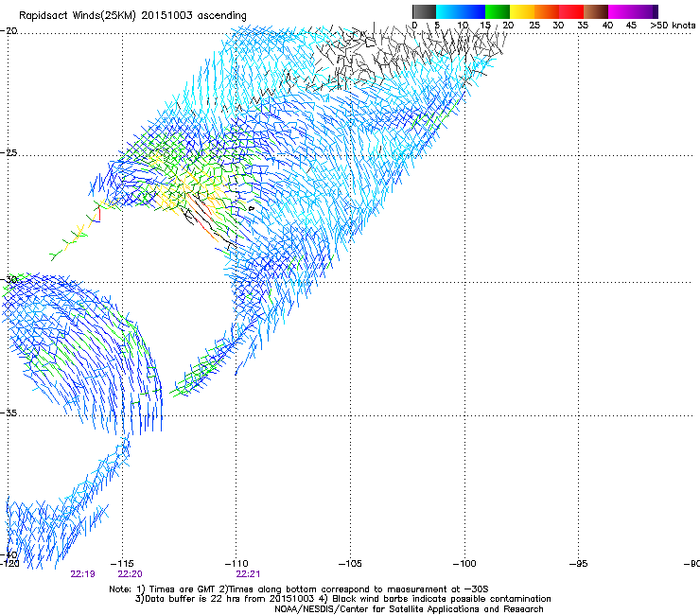Click the NOAA/NESDIS credit line
The height and width of the screenshot is (615, 700).
pos(409,608)
